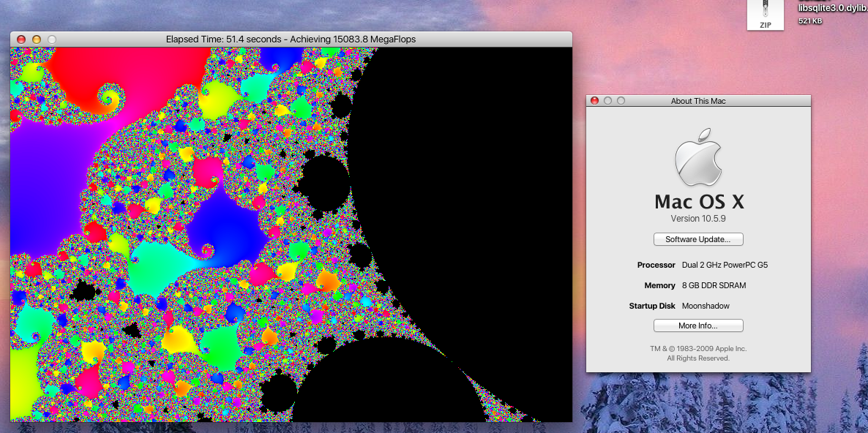Click the About This Mac title bar
Viewport: 868px width, 433px height.
point(698,101)
